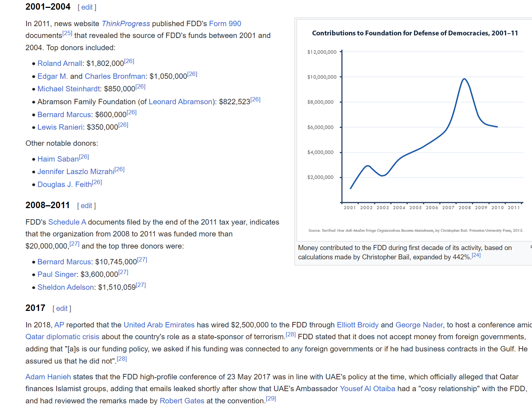Image resolution: width=532 pixels, height=413 pixels.
Task: Open Charles Bronfman's article
Action: [115, 76]
